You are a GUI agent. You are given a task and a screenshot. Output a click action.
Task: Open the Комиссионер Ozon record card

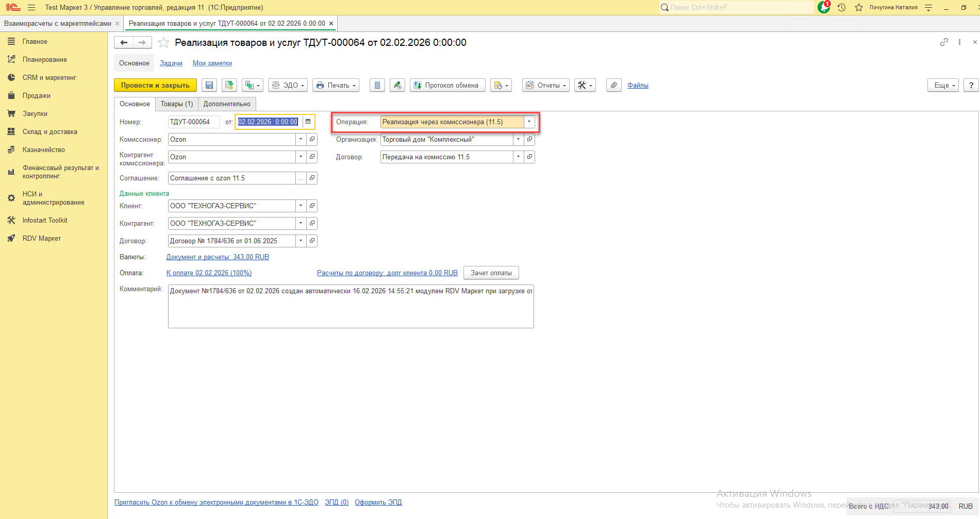312,140
